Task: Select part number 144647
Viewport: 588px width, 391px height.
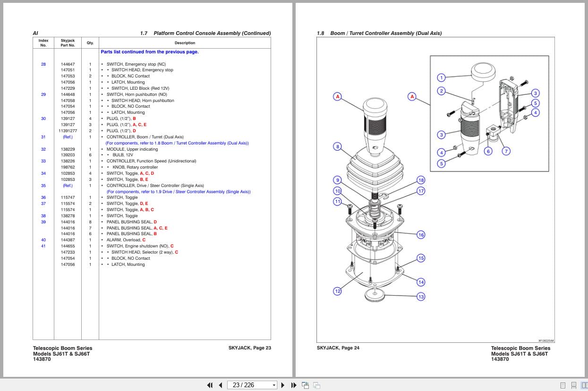Action: click(x=68, y=64)
